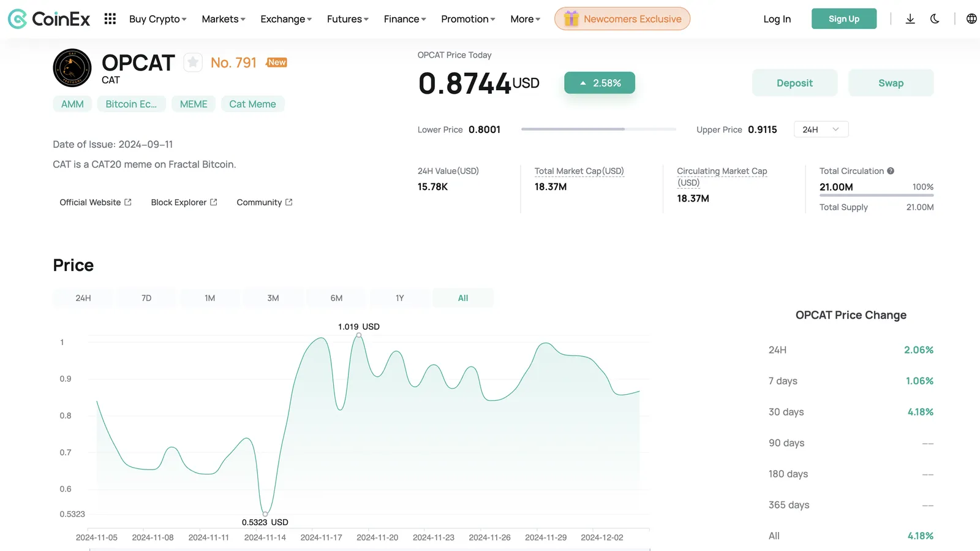Select the All chart tab
Screen dimensions: 980x551
point(463,298)
